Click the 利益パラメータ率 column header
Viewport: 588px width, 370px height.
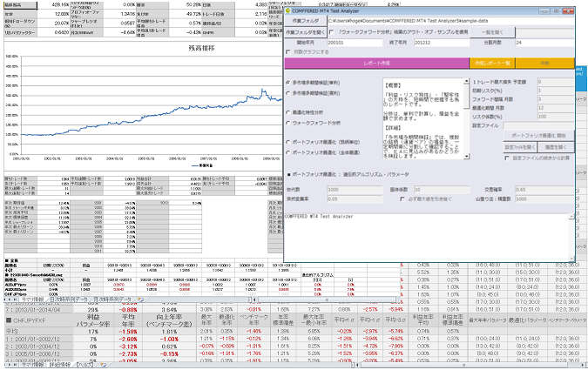(93, 320)
